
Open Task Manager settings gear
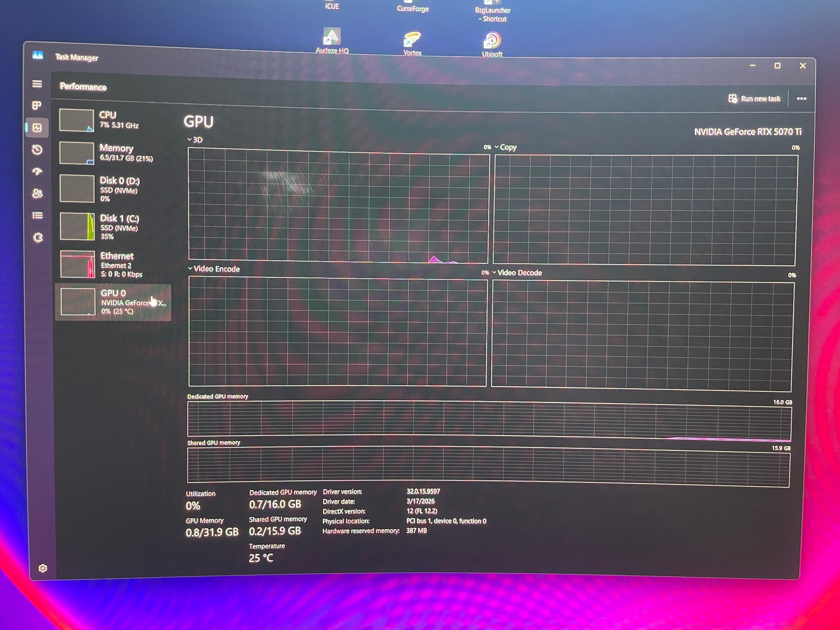coord(43,568)
